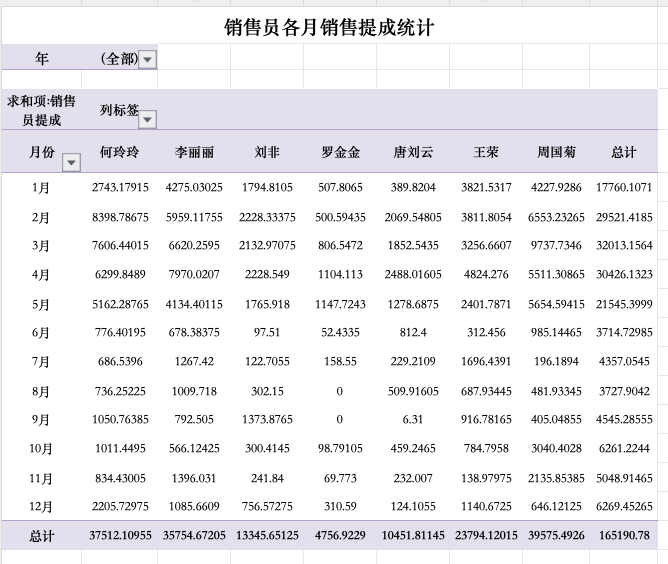Select the 2月 row label
This screenshot has height=564, width=668.
click(x=41, y=218)
